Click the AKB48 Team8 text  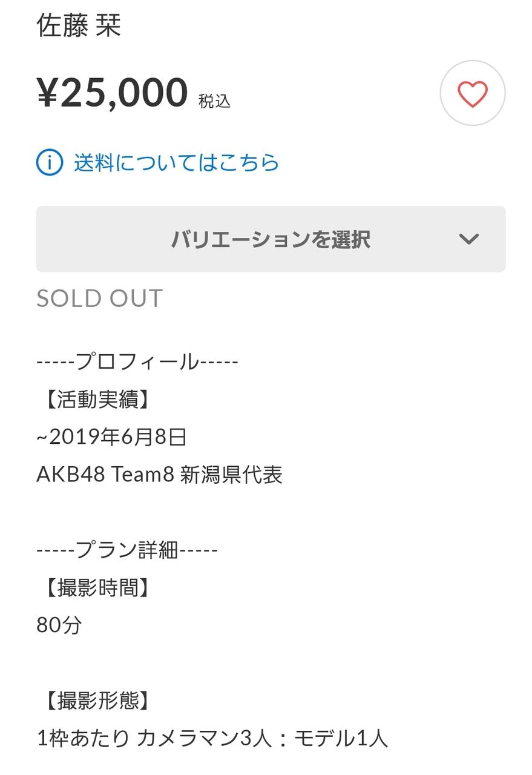pyautogui.click(x=105, y=475)
